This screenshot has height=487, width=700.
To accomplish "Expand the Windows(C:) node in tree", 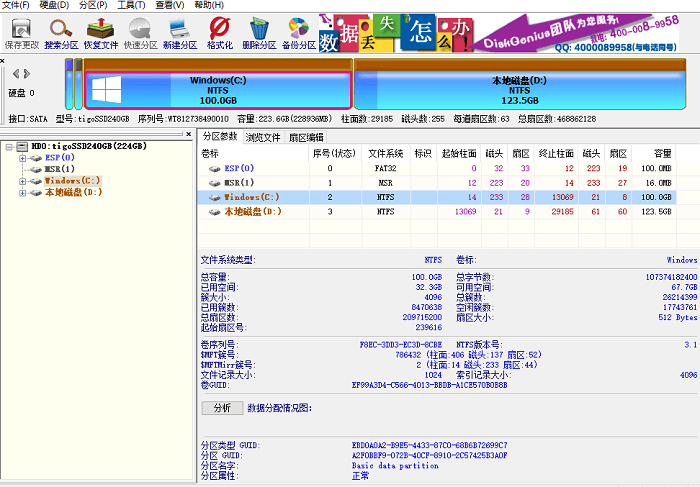I will [x=23, y=181].
